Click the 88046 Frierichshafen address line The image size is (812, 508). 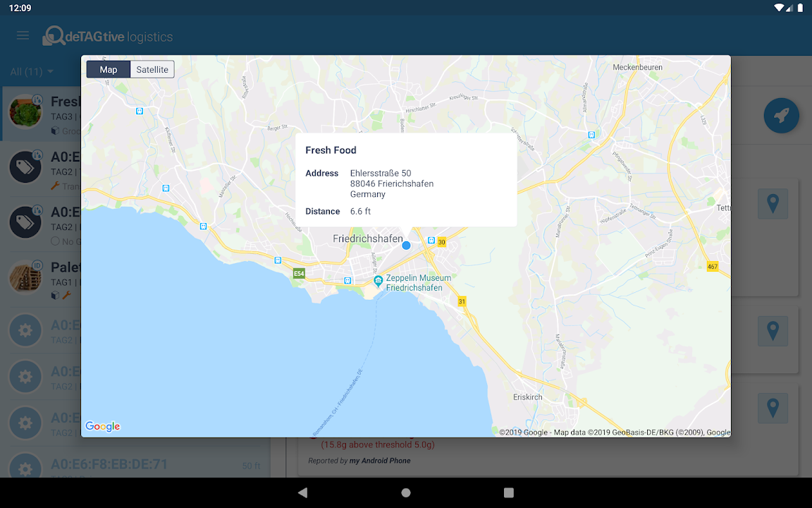391,184
